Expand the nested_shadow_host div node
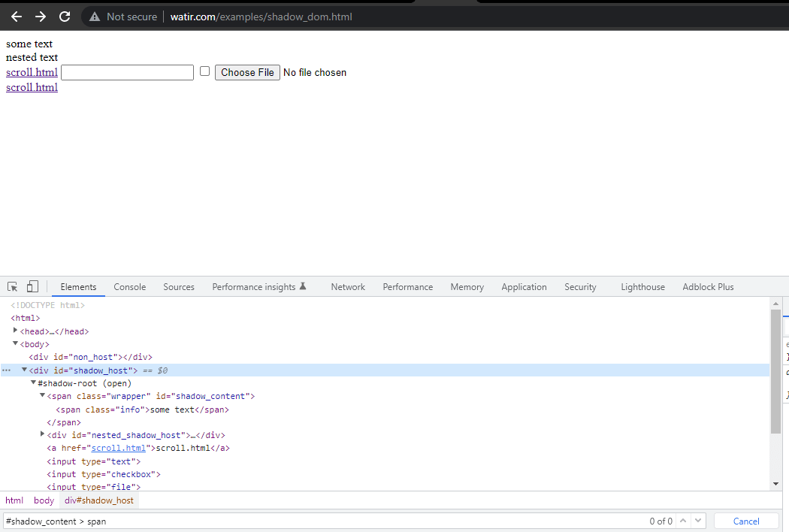Image resolution: width=789 pixels, height=532 pixels. click(42, 434)
